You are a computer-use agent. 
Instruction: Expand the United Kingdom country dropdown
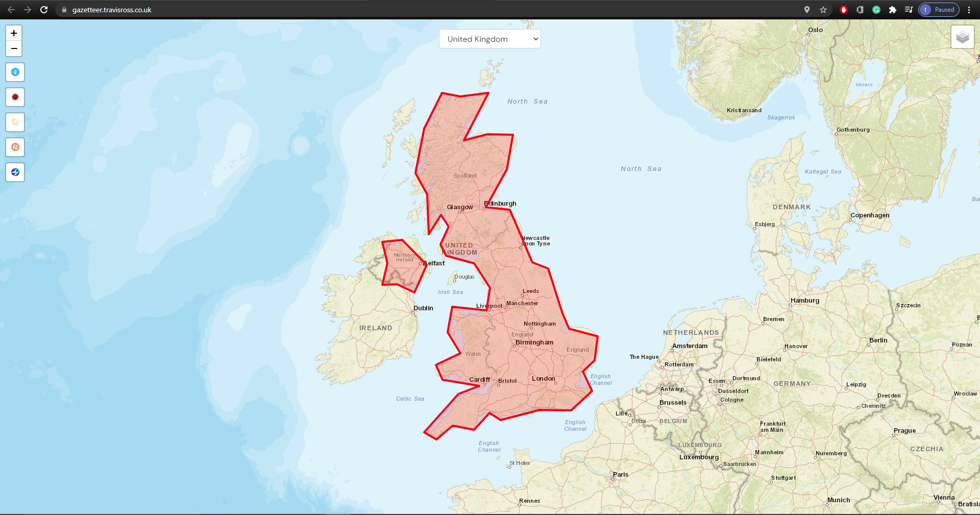click(x=489, y=39)
